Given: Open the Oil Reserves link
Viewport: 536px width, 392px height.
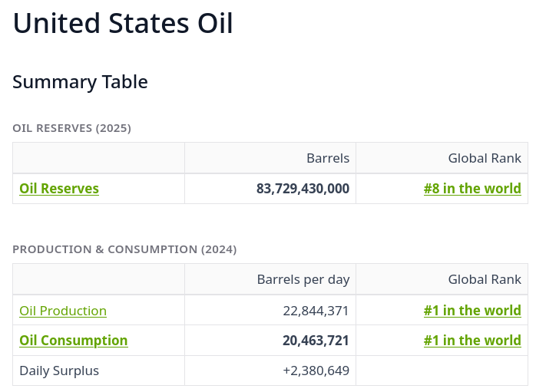Looking at the screenshot, I should [x=59, y=189].
